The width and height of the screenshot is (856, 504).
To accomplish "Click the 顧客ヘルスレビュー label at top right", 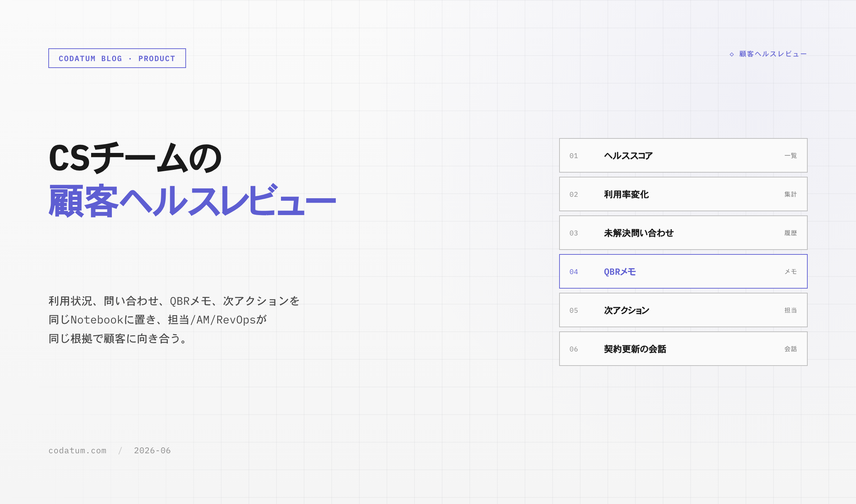I will [x=773, y=54].
